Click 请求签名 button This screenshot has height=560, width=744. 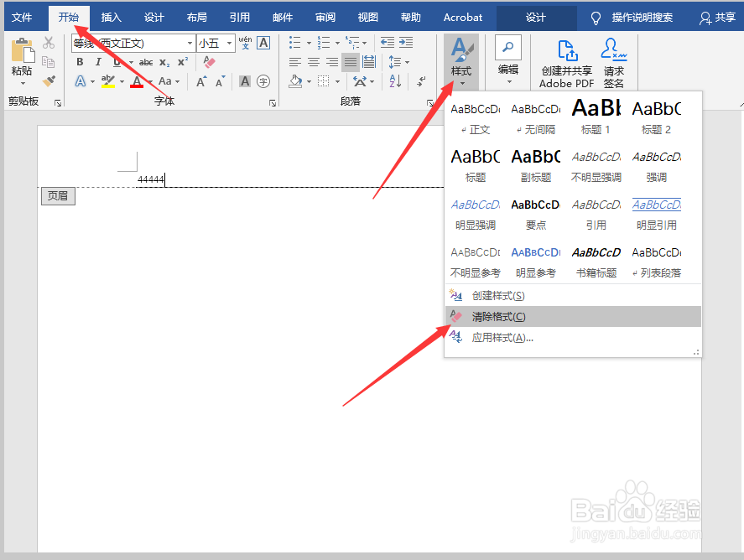click(x=613, y=64)
